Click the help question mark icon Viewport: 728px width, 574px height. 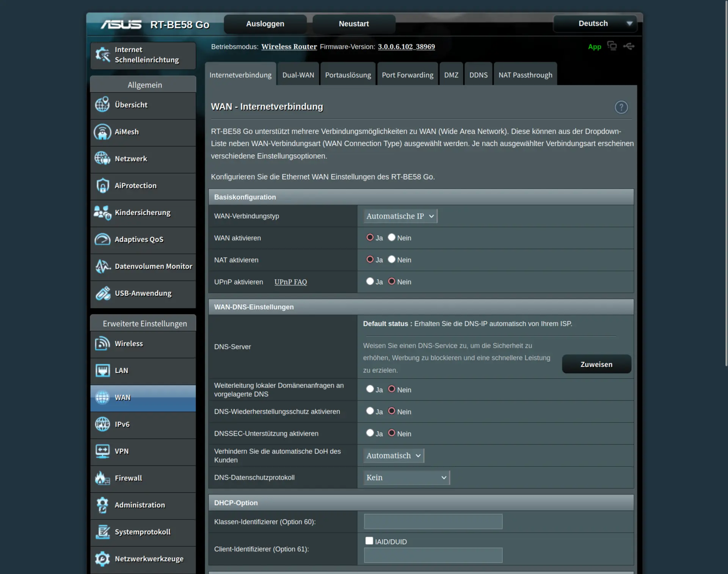621,107
